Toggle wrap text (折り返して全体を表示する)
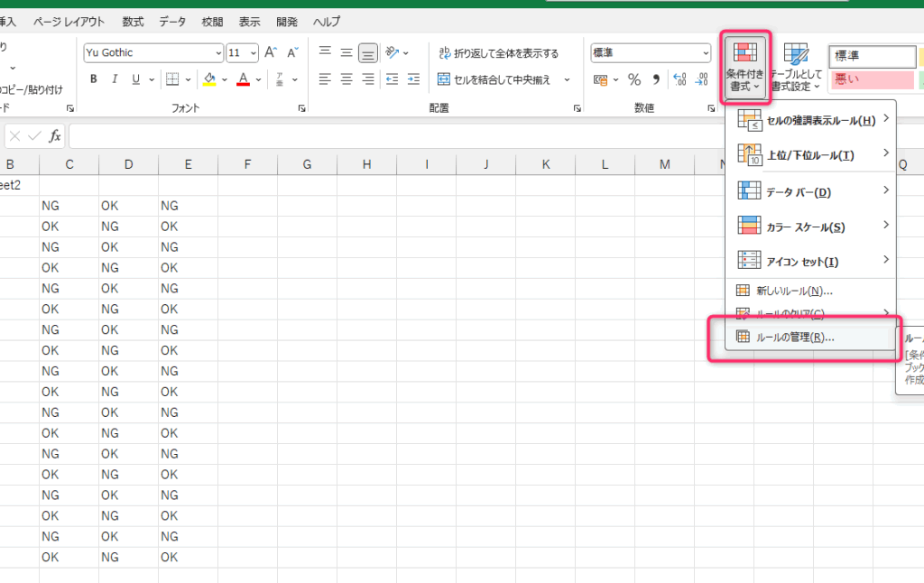 pos(498,53)
